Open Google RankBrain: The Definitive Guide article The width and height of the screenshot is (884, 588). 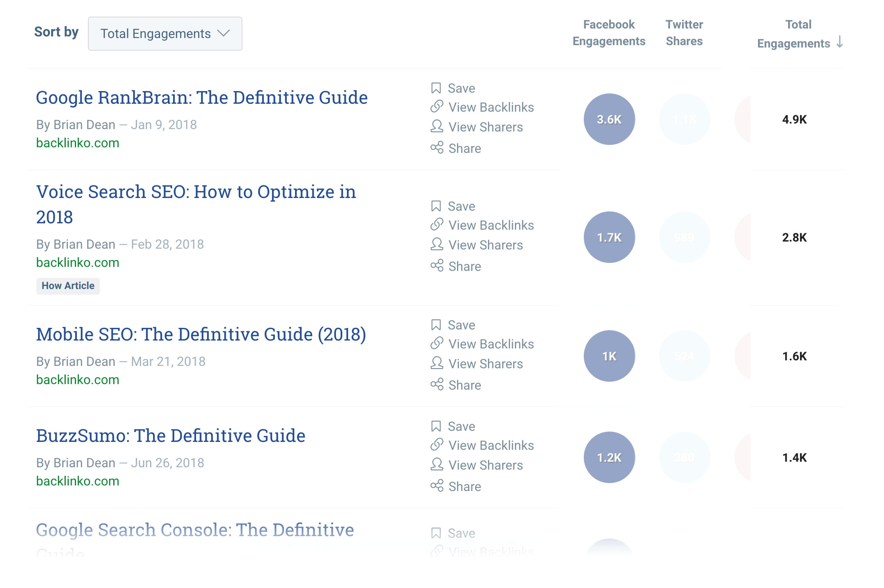tap(202, 97)
